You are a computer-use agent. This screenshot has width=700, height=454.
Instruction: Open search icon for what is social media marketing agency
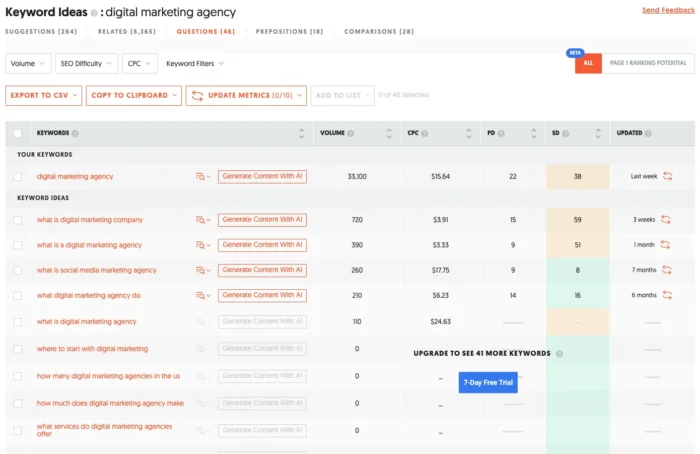203,270
